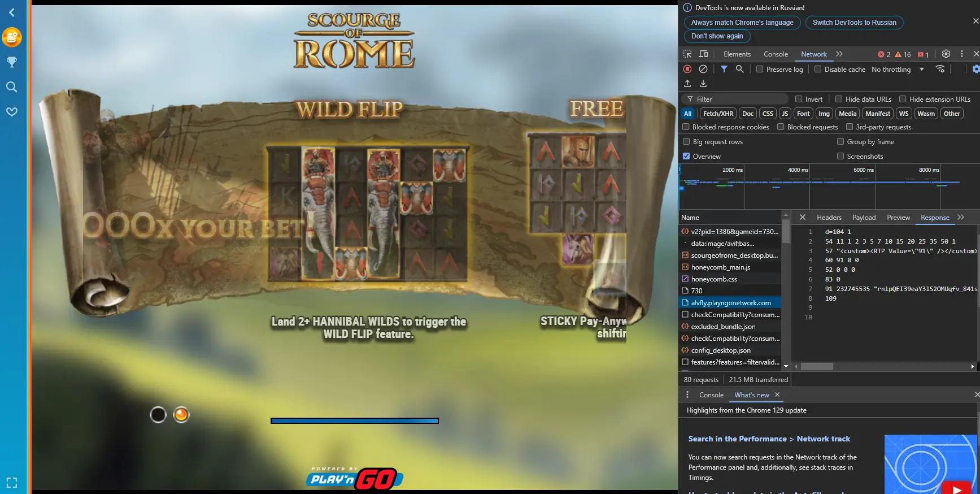Switch to the Elements tab
This screenshot has height=494, width=980.
(737, 54)
